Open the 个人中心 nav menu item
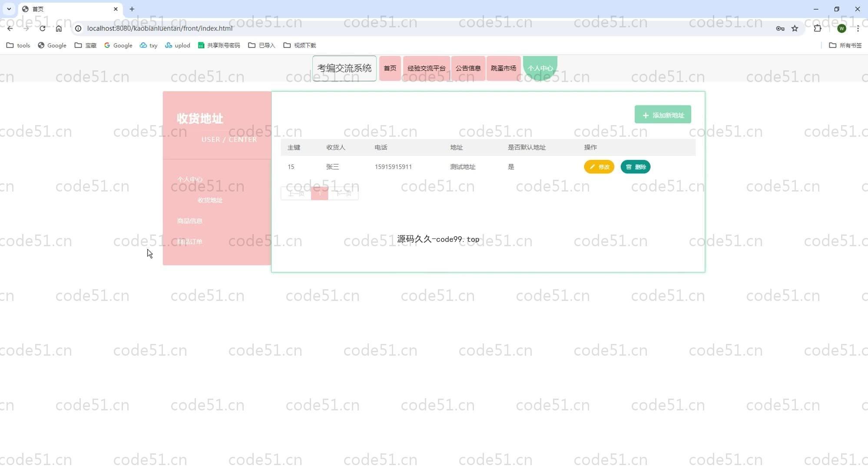The height and width of the screenshot is (469, 868). tap(540, 68)
